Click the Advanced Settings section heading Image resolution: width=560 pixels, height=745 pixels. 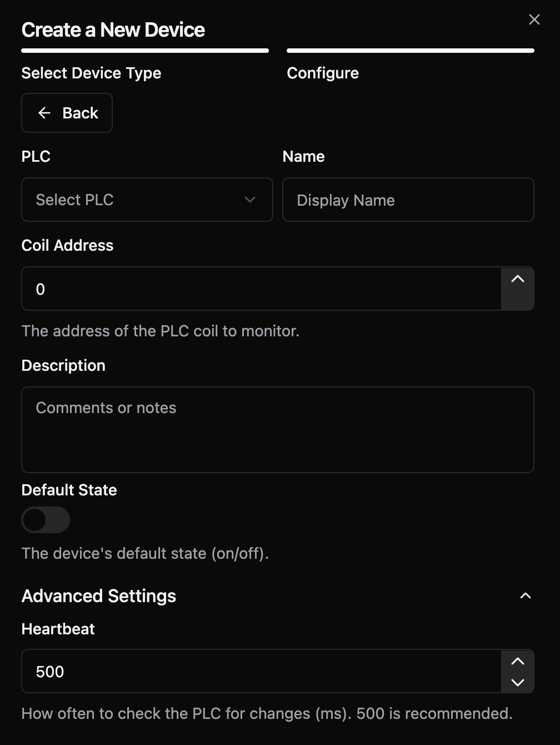tap(99, 596)
